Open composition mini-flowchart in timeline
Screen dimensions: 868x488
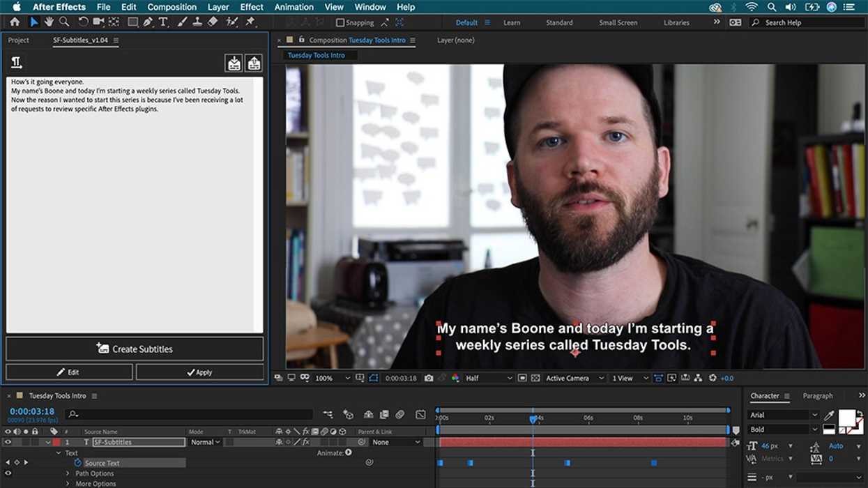[328, 414]
